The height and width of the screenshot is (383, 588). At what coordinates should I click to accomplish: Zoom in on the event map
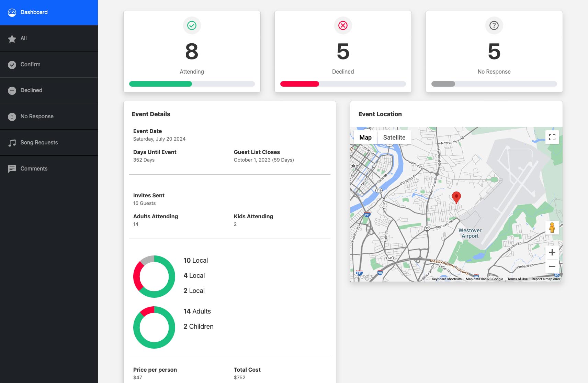click(552, 252)
